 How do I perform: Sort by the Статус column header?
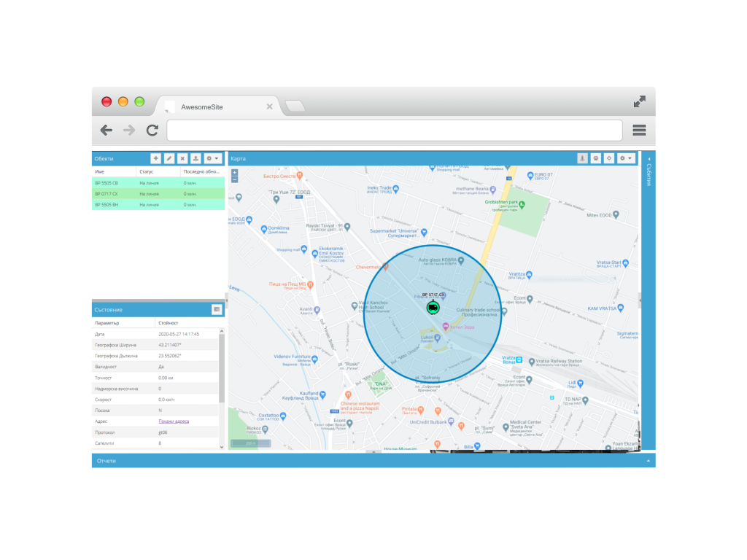(x=158, y=171)
